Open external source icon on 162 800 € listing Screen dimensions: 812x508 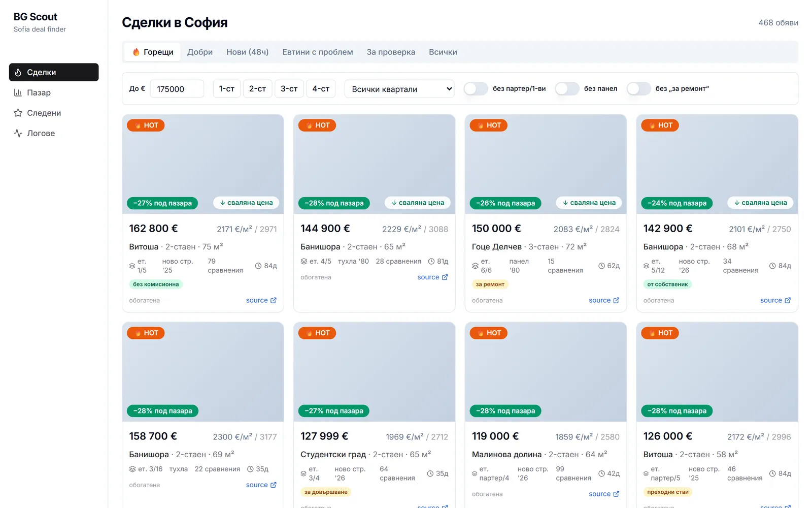coord(274,300)
